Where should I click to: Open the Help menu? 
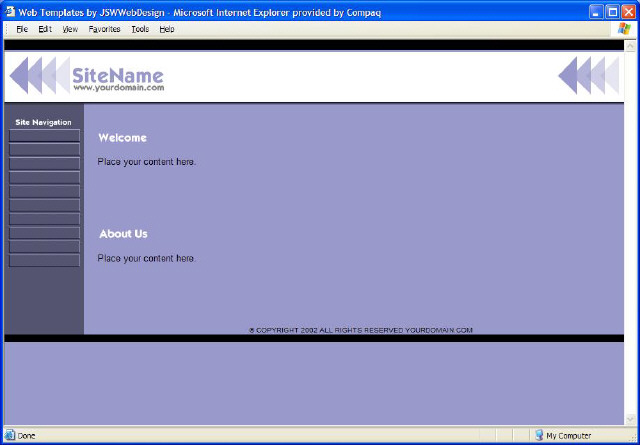pos(166,29)
